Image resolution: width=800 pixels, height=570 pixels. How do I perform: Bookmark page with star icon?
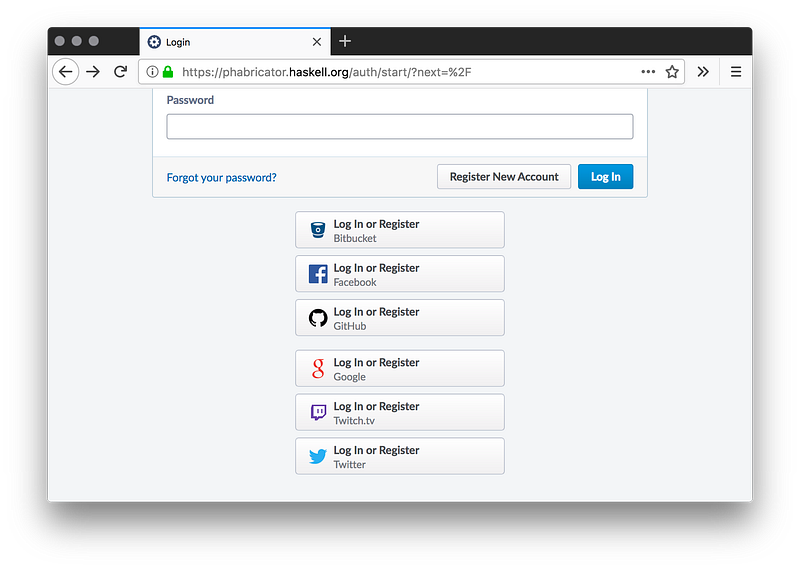[672, 72]
